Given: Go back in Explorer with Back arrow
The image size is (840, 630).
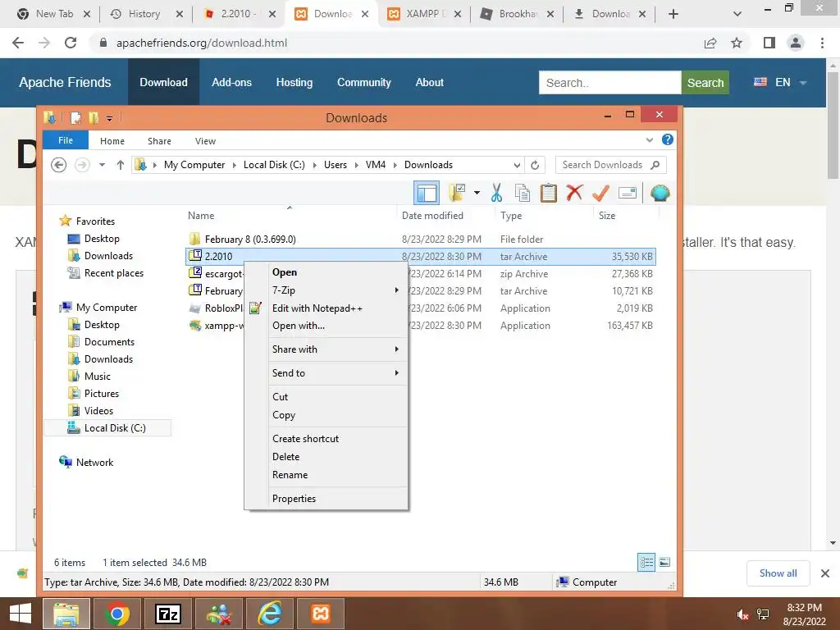Looking at the screenshot, I should tap(59, 165).
